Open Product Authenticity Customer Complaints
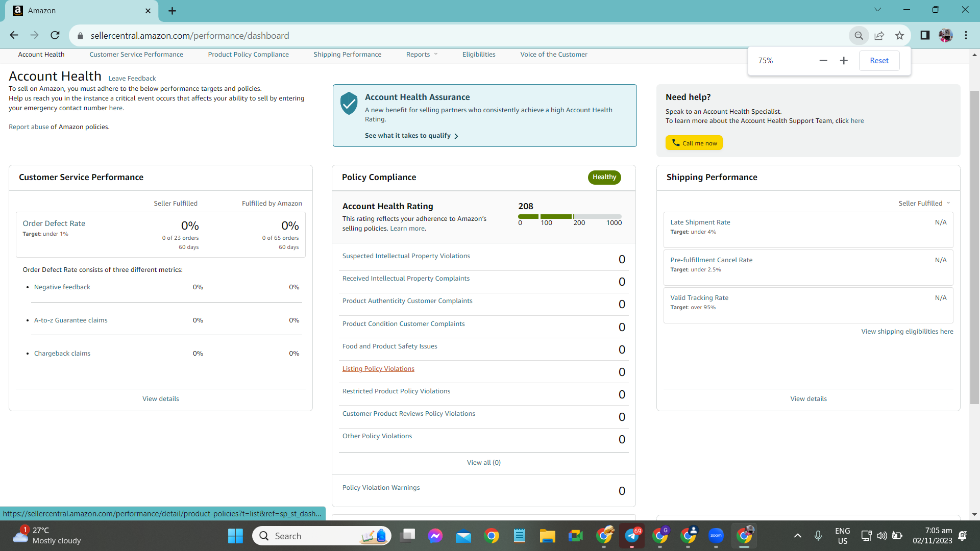 tap(407, 301)
